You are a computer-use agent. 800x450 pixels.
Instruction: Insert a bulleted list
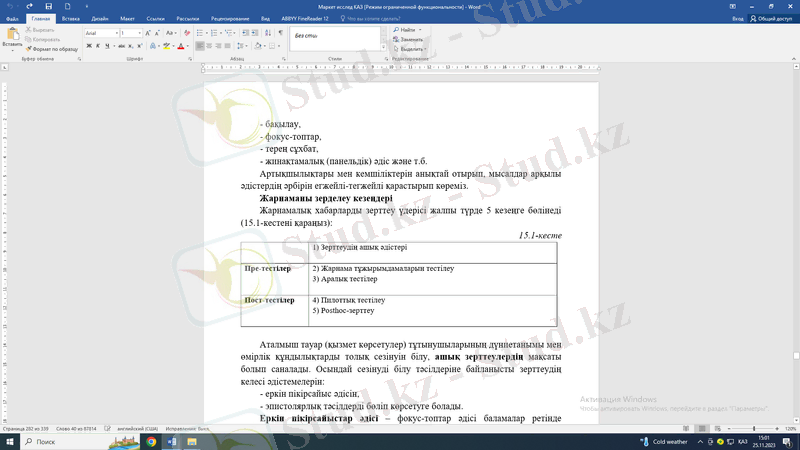coord(199,33)
